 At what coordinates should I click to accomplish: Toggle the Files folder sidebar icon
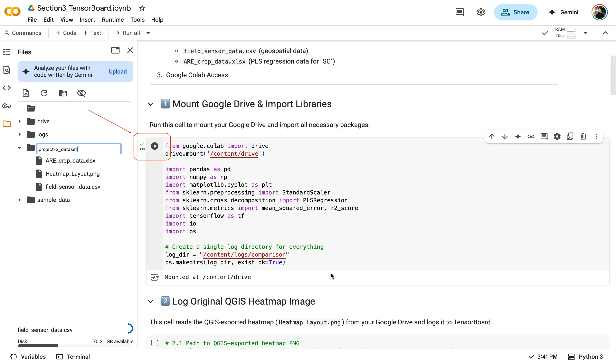[x=7, y=124]
